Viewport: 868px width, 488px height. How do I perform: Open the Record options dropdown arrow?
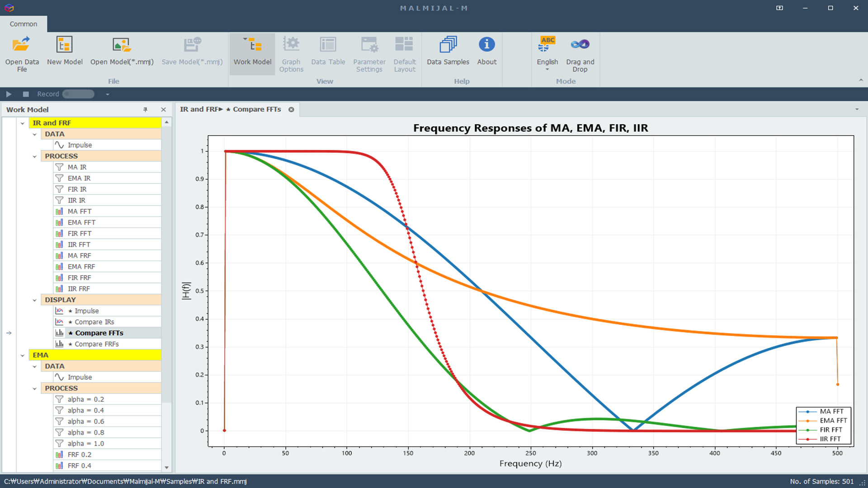[107, 94]
